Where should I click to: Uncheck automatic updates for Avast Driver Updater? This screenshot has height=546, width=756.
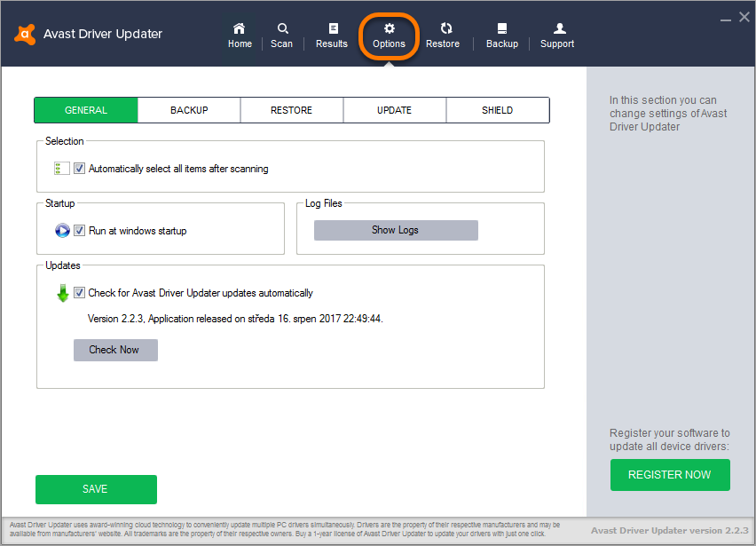(78, 291)
